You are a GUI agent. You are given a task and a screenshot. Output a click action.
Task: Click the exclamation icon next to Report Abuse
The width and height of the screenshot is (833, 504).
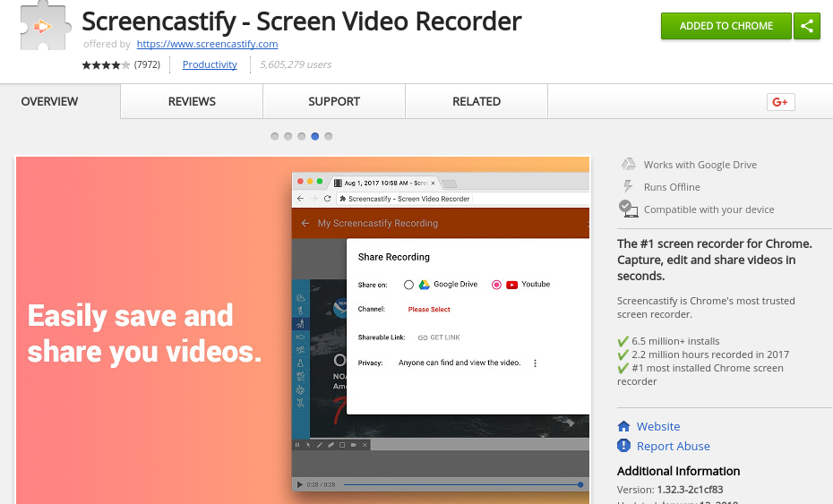[x=623, y=446]
